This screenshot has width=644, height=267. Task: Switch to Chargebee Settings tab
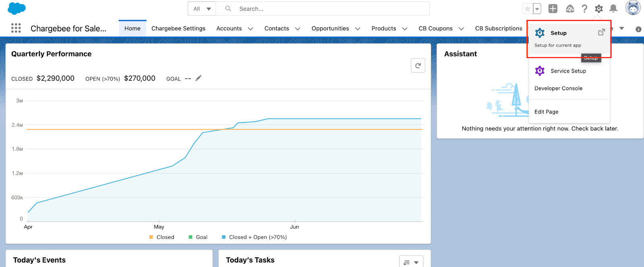(x=178, y=29)
